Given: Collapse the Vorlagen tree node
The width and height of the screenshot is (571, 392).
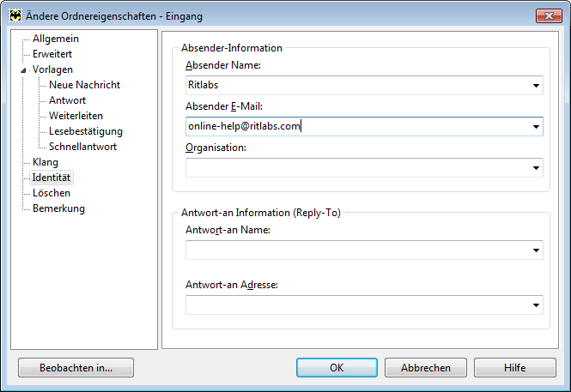Looking at the screenshot, I should pyautogui.click(x=24, y=70).
